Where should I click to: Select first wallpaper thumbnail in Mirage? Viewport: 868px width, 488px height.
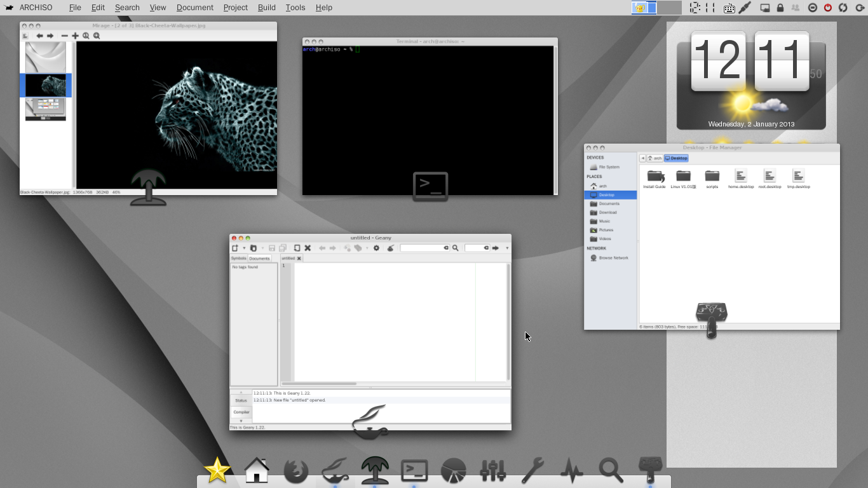click(46, 57)
